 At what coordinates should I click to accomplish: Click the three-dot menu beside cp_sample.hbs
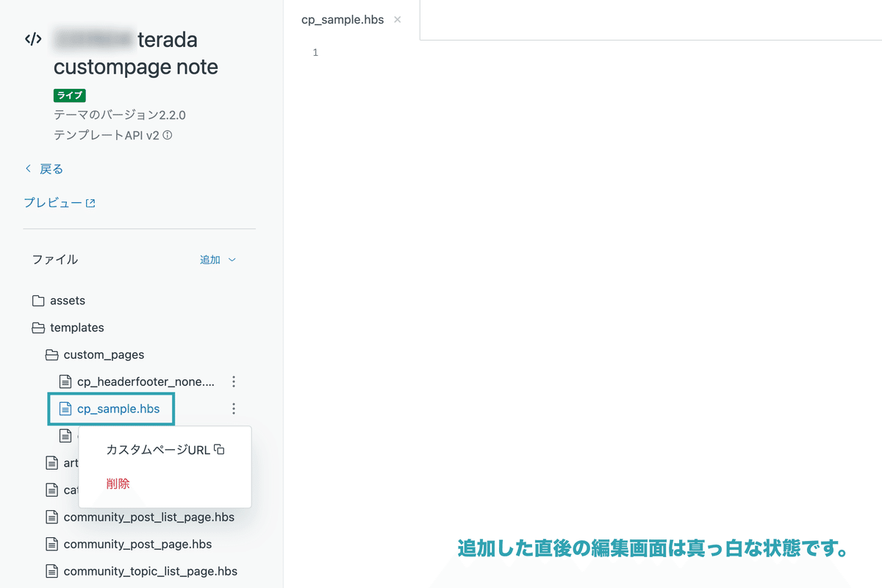[x=234, y=409]
